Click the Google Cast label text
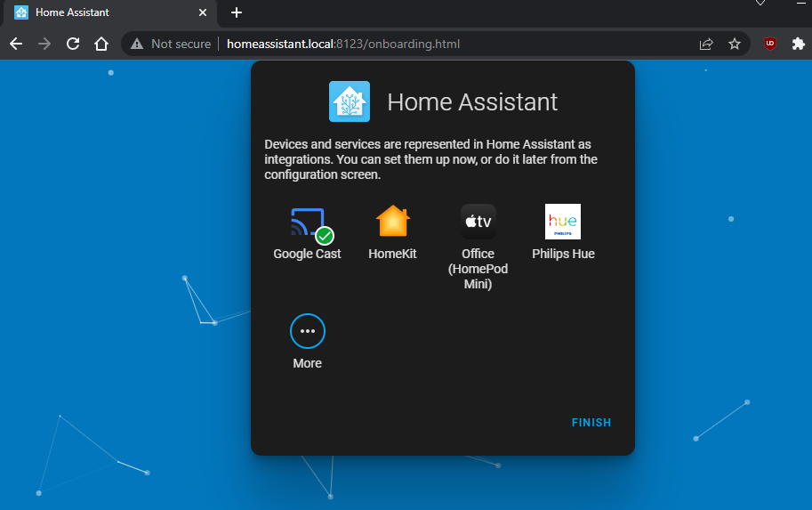 pos(307,254)
